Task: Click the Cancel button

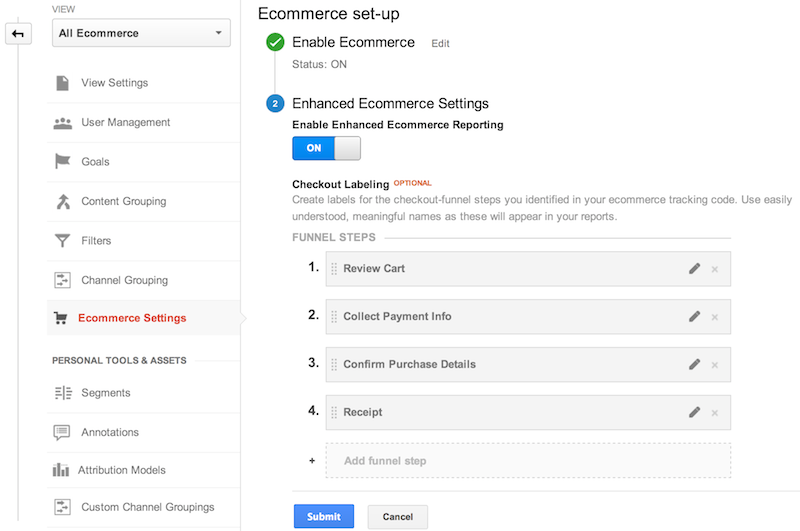Action: (x=397, y=517)
